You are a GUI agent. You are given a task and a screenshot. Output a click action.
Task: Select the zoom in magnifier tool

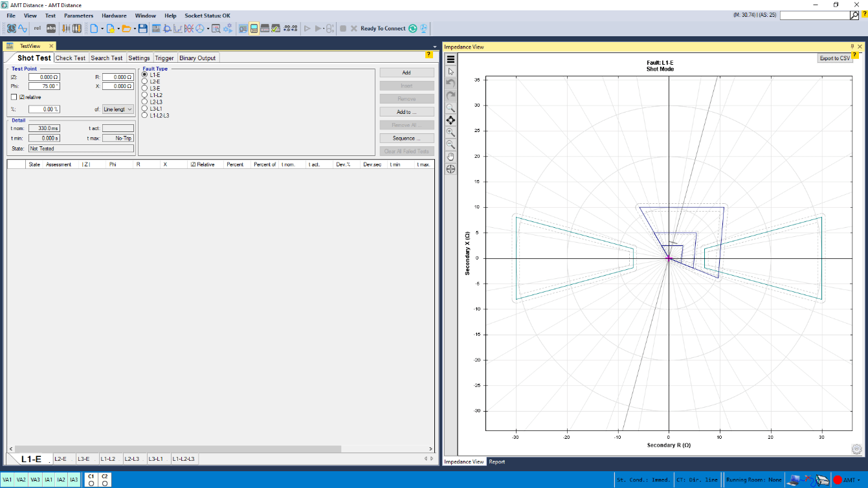[x=451, y=132]
